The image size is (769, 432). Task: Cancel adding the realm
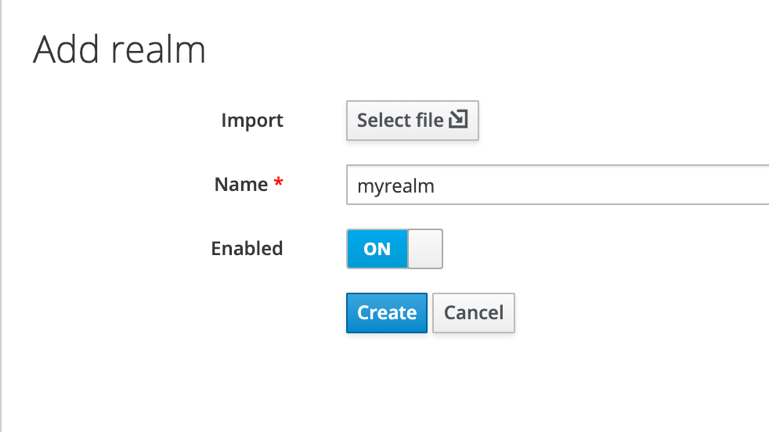(x=474, y=313)
